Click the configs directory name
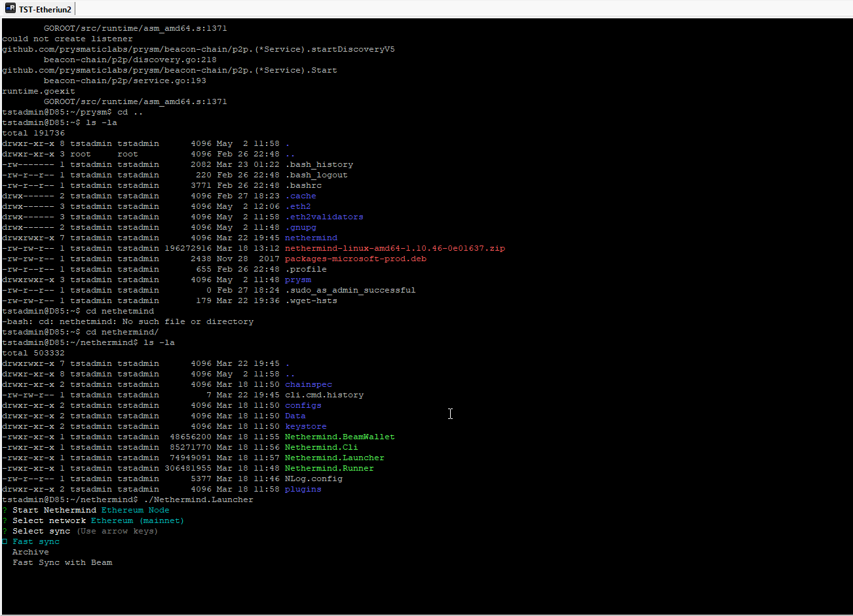This screenshot has width=853, height=616. 303,405
